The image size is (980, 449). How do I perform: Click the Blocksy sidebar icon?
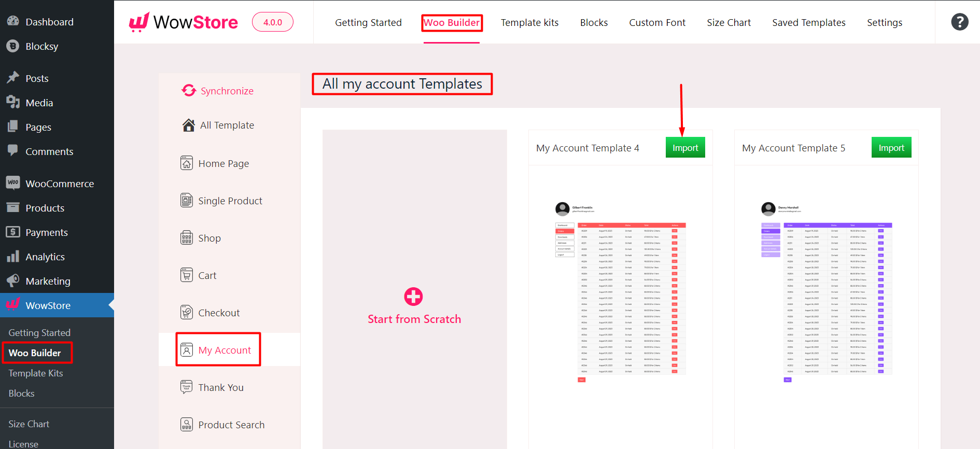tap(13, 46)
